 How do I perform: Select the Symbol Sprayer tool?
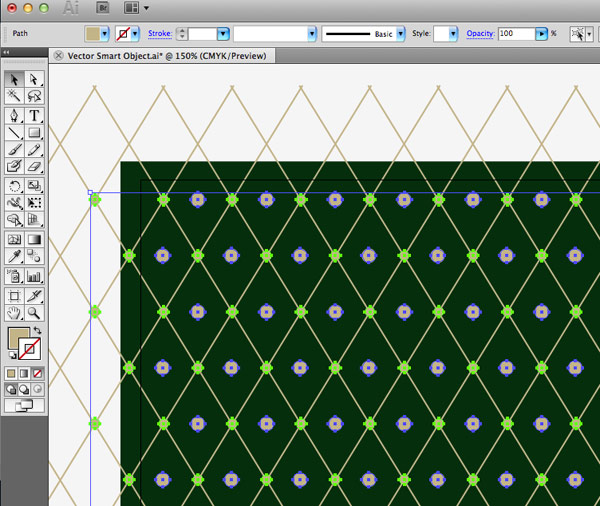coord(15,276)
